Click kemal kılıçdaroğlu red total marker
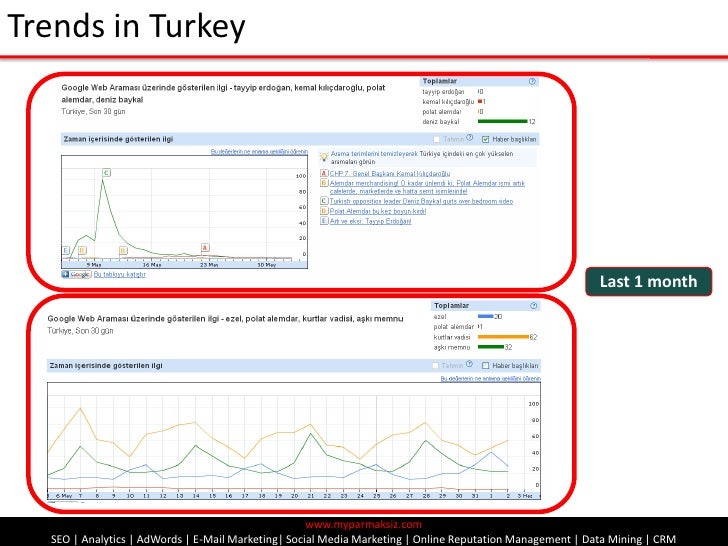Screen dimensions: 728x546 coord(480,102)
